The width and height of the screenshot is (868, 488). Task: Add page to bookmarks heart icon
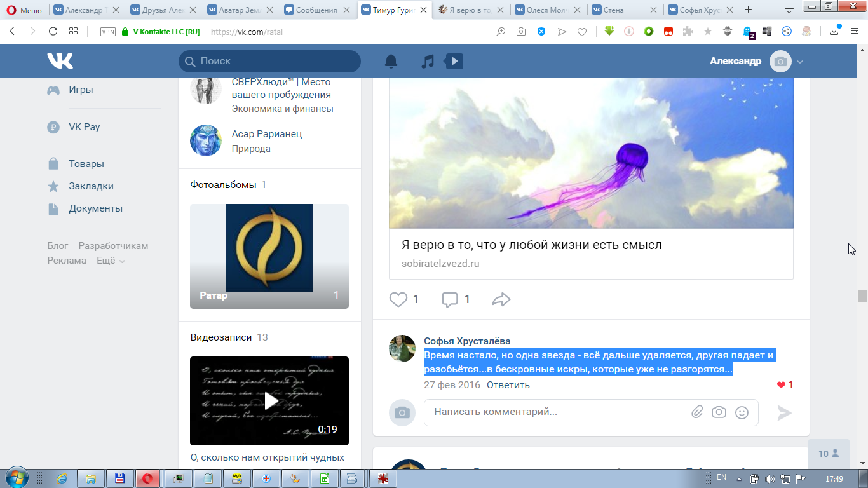(x=581, y=32)
